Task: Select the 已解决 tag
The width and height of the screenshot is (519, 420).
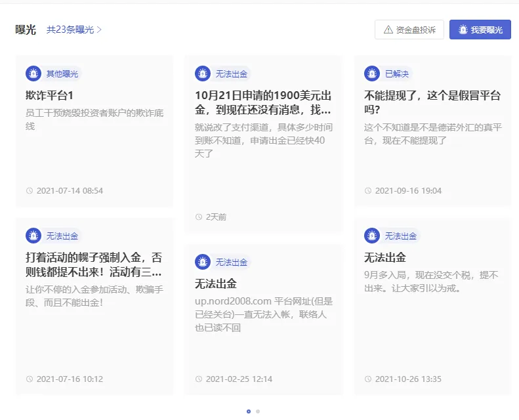Action: (x=397, y=73)
